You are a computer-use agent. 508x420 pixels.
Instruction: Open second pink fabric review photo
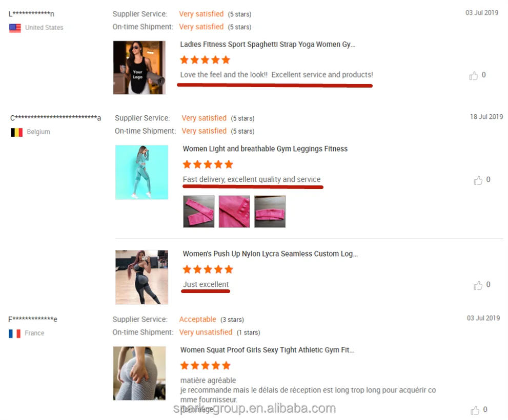click(x=234, y=212)
